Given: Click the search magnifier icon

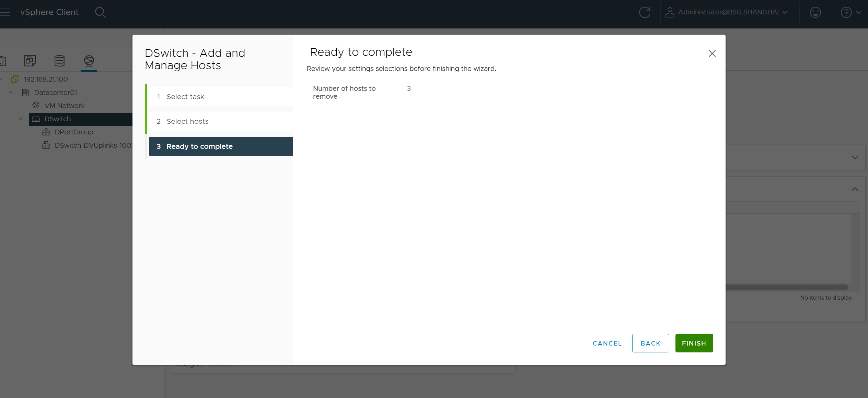Looking at the screenshot, I should tap(100, 12).
